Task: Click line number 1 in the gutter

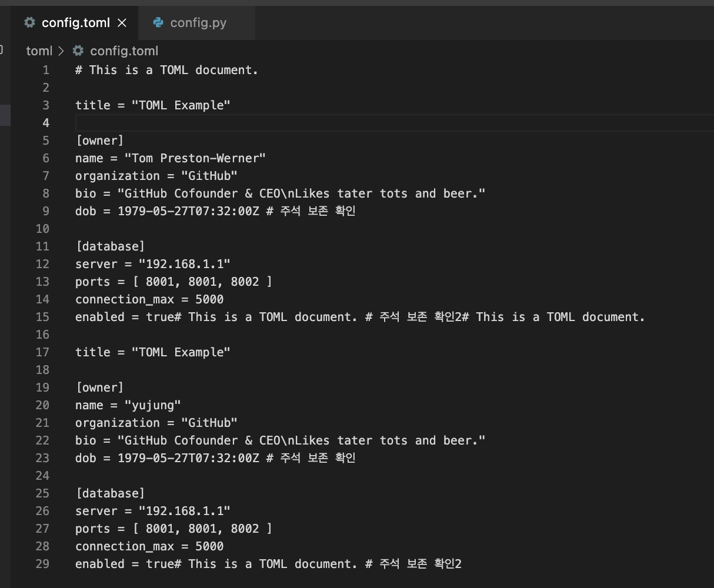Action: (x=46, y=70)
